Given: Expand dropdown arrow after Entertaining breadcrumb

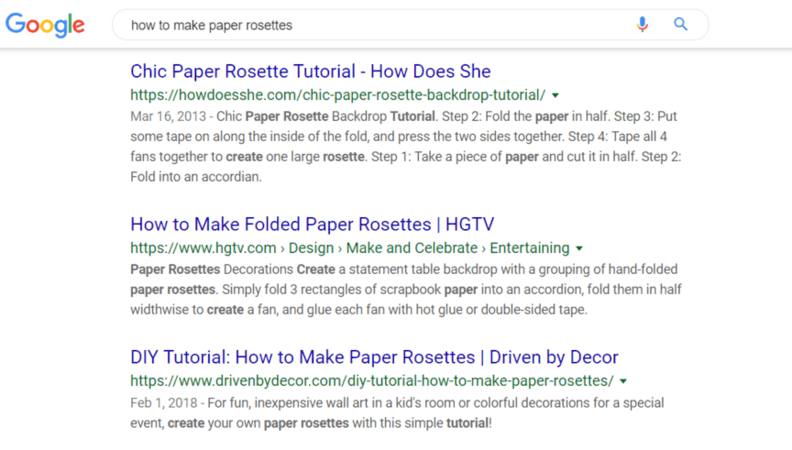Looking at the screenshot, I should click(x=579, y=249).
